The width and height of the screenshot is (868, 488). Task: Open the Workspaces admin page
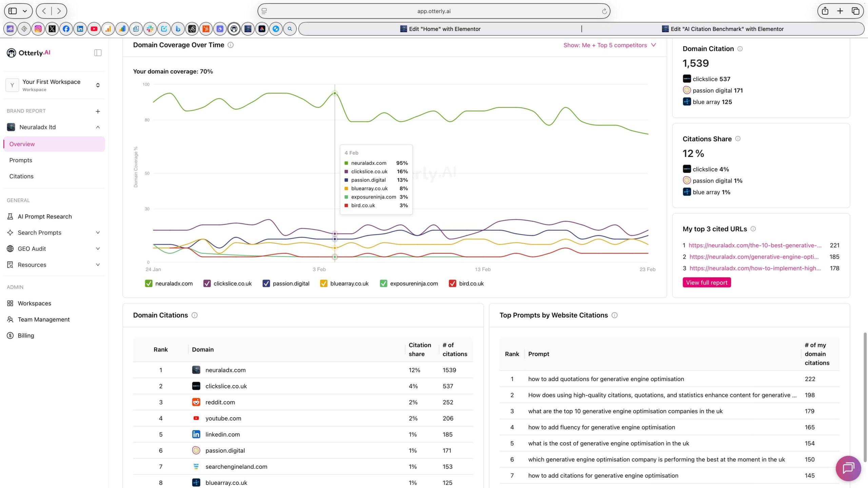(x=35, y=303)
